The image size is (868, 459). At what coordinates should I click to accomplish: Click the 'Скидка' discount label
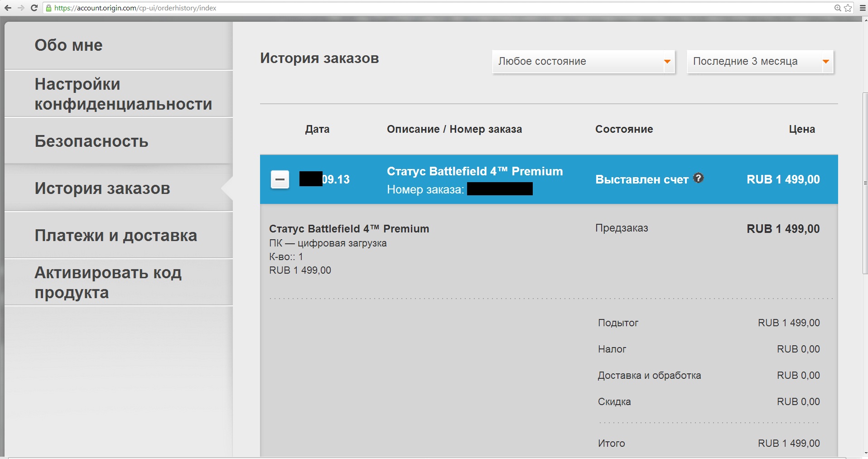tap(614, 402)
